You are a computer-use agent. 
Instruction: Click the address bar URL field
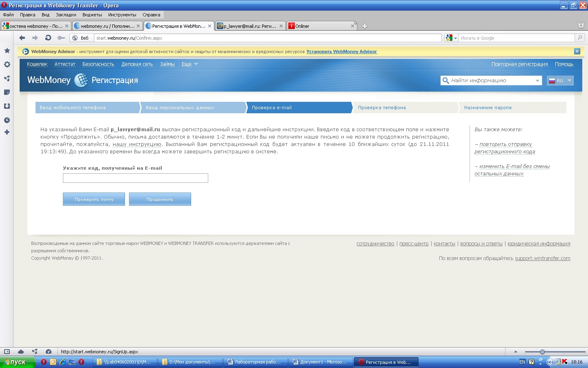268,38
